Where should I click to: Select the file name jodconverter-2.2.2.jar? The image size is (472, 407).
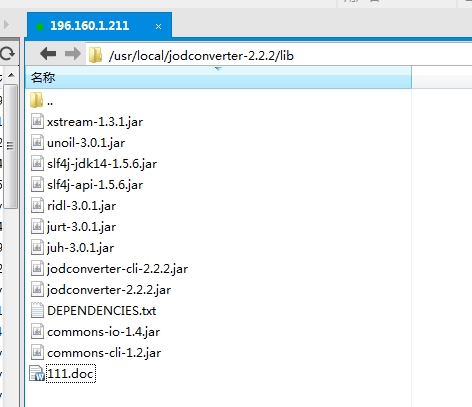pos(109,290)
